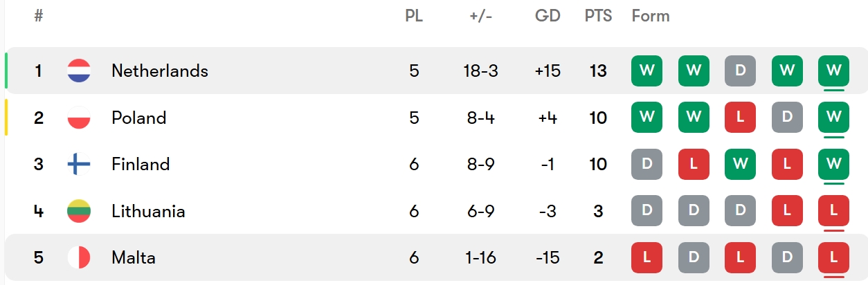Open Malta's latest loss form badge
The height and width of the screenshot is (285, 868).
pyautogui.click(x=833, y=258)
